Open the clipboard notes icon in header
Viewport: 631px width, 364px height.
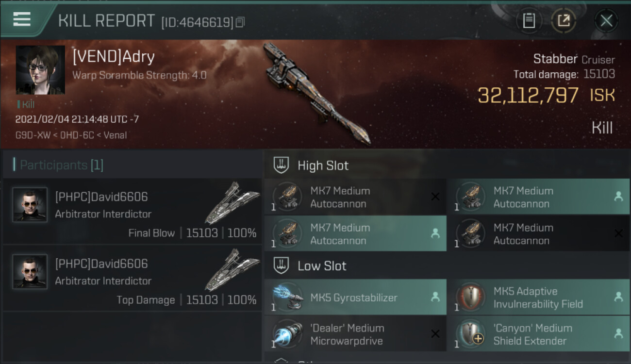(529, 20)
